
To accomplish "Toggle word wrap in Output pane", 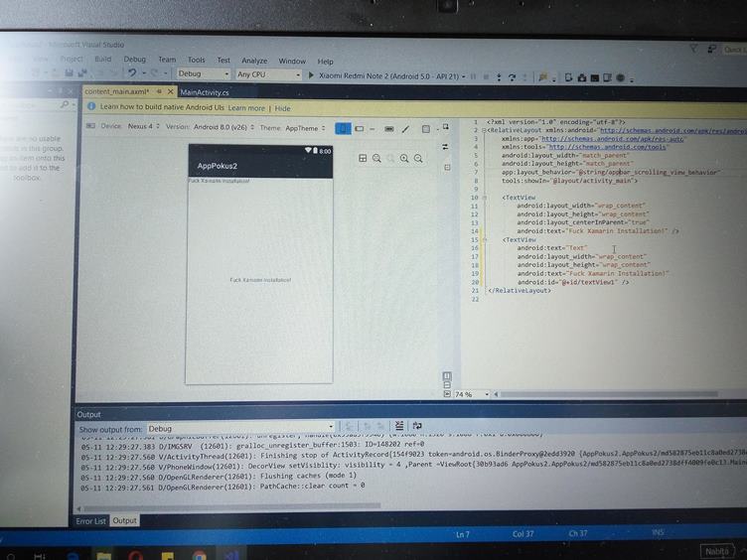I will coord(417,426).
